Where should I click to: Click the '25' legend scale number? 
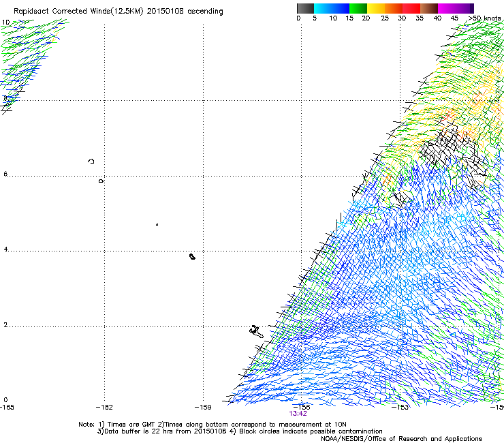[x=385, y=18]
